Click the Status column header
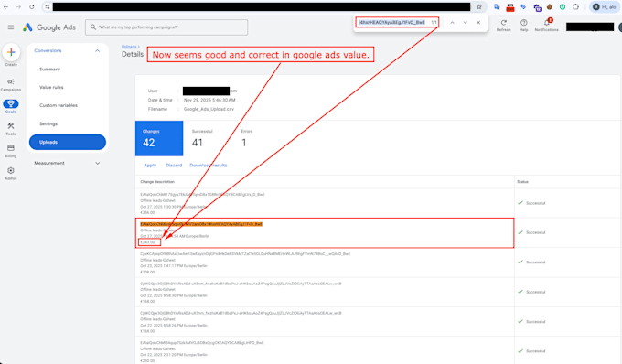 coord(522,182)
